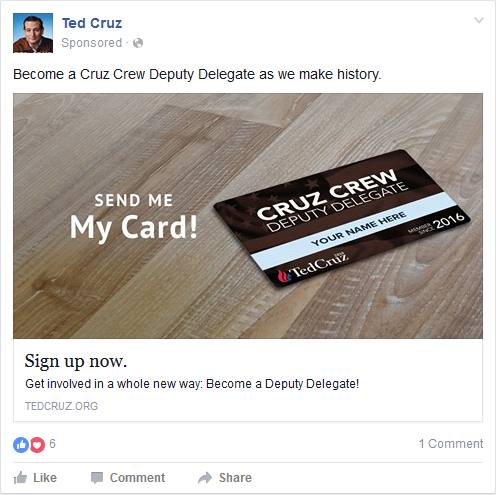Open the TEDCRUZ.ORG domain link
The height and width of the screenshot is (495, 496).
(62, 406)
